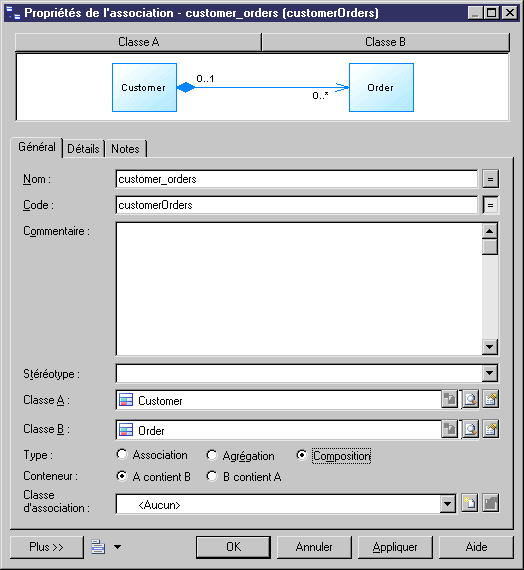This screenshot has width=524, height=570.
Task: Click Select Object icon for Classe B
Action: [470, 429]
